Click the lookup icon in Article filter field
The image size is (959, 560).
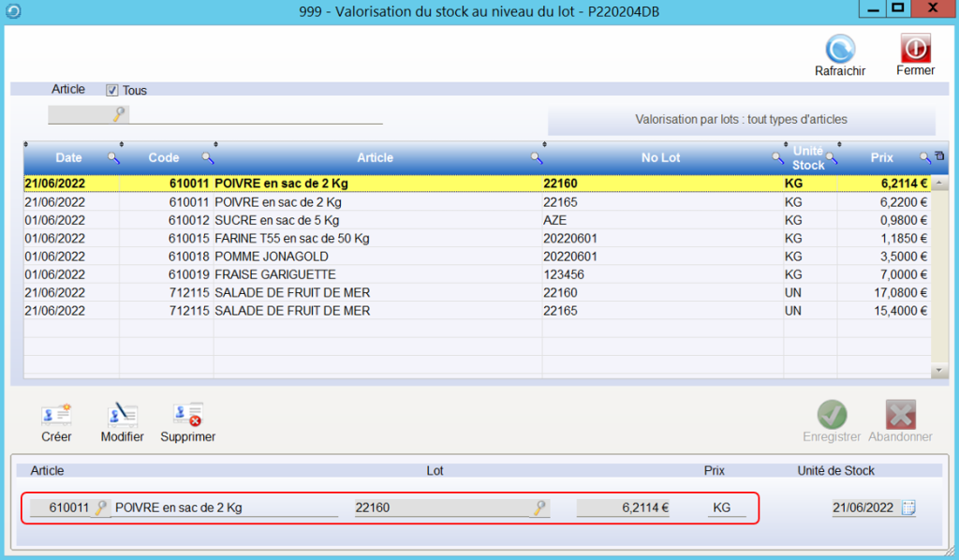(118, 114)
